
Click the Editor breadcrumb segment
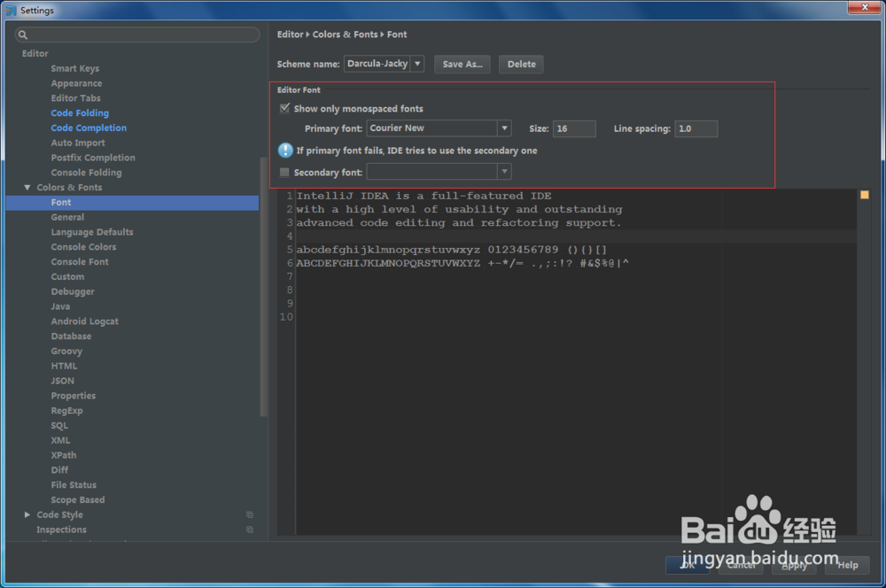tap(290, 35)
